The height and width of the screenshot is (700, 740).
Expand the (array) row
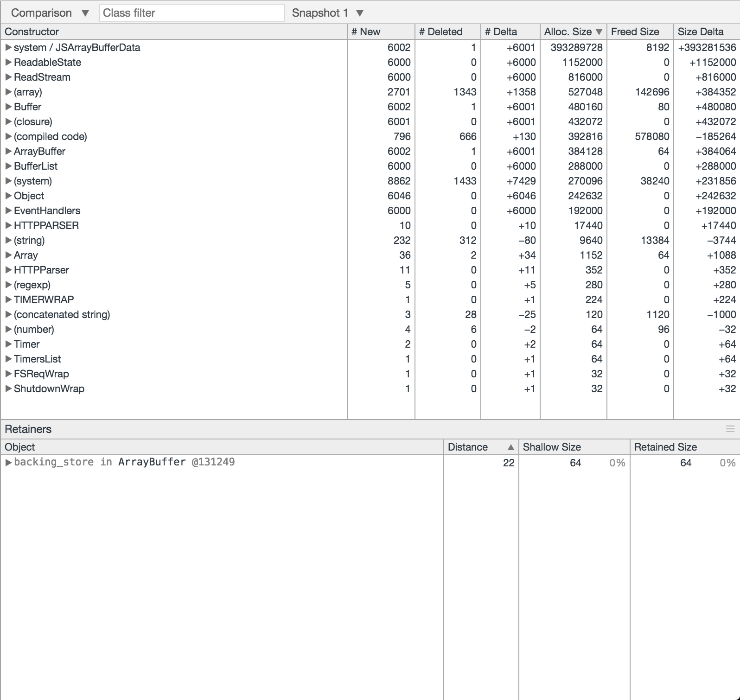tap(8, 92)
